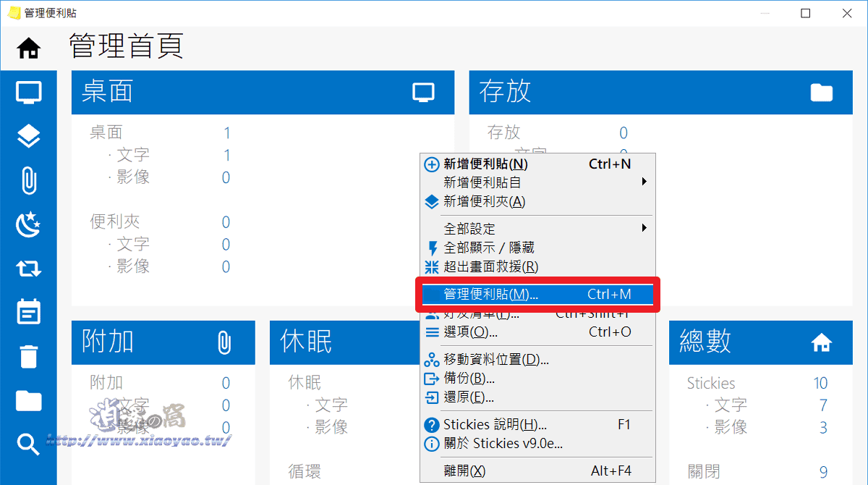This screenshot has width=868, height=485.
Task: Click the export icon beside 備份
Action: coord(432,379)
